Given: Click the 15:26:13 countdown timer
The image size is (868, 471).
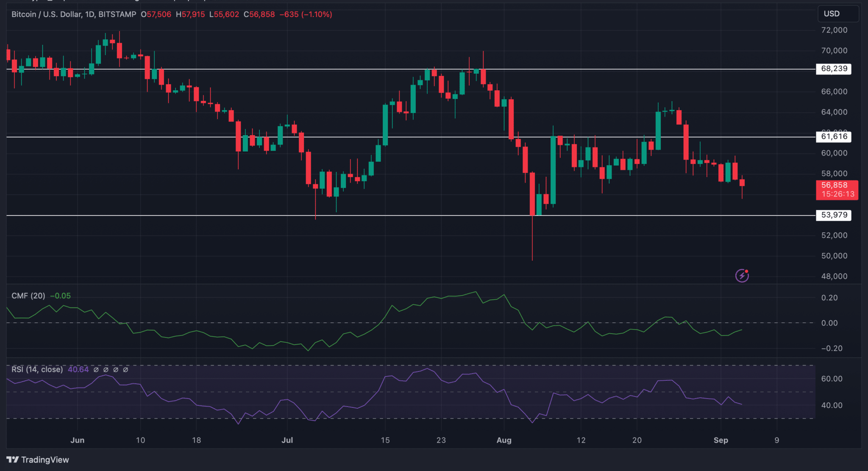Looking at the screenshot, I should pos(837,194).
